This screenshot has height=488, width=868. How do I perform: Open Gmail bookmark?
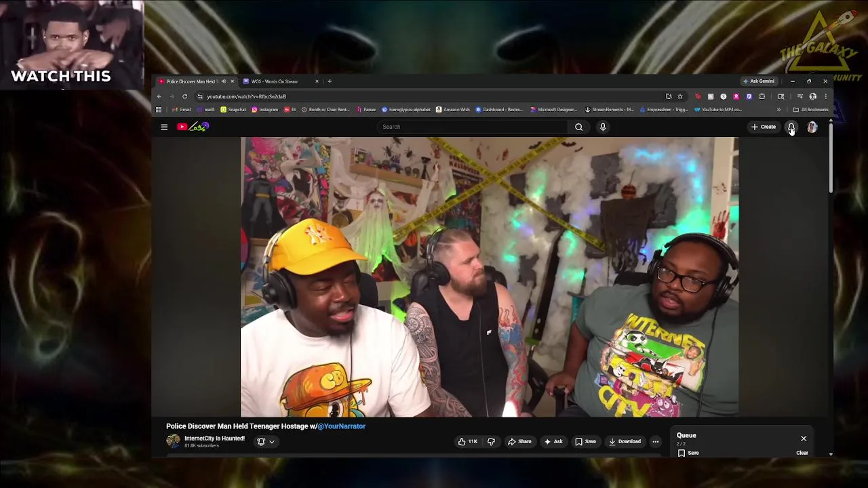point(181,109)
